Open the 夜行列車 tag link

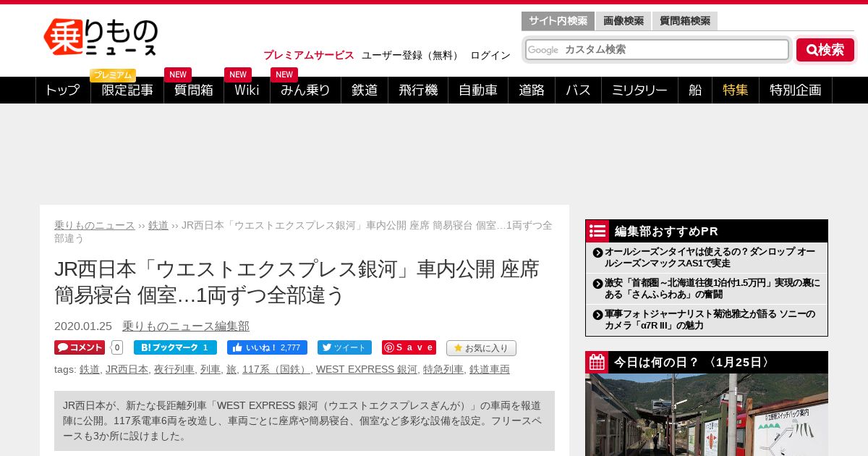[174, 369]
